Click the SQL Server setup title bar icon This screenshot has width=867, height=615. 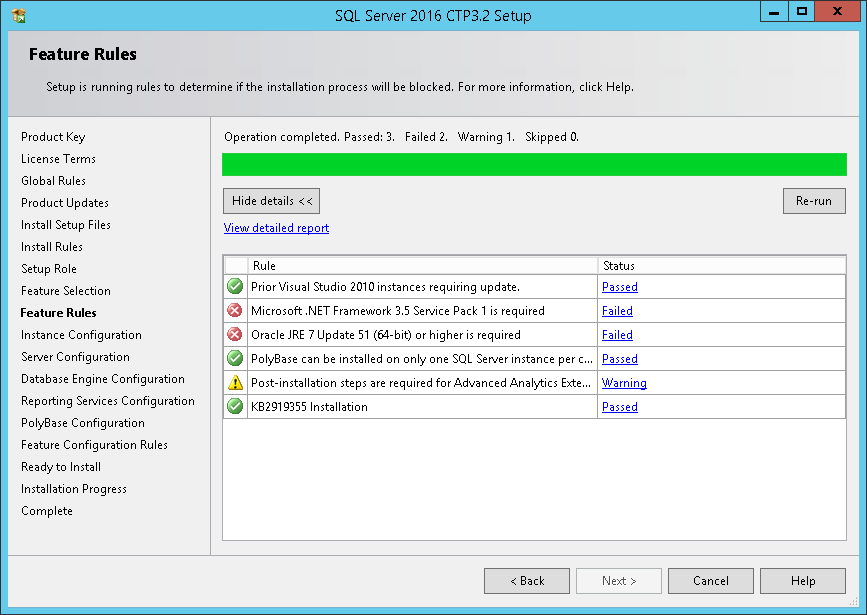18,15
